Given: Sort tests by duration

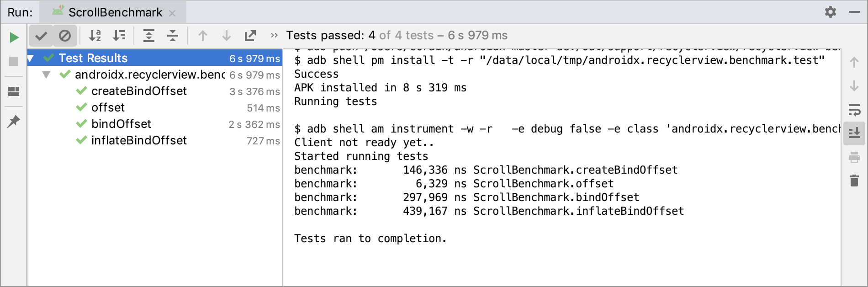Looking at the screenshot, I should (119, 36).
